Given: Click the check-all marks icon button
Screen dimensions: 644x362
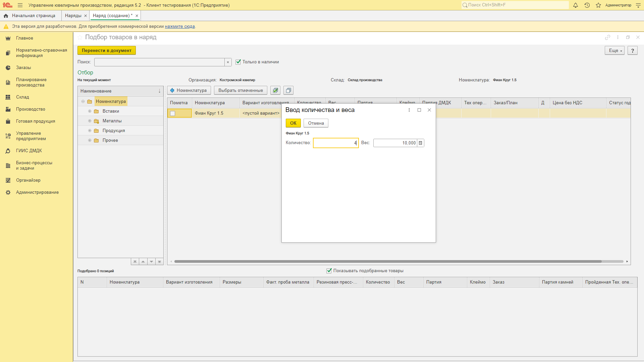Looking at the screenshot, I should pos(275,90).
